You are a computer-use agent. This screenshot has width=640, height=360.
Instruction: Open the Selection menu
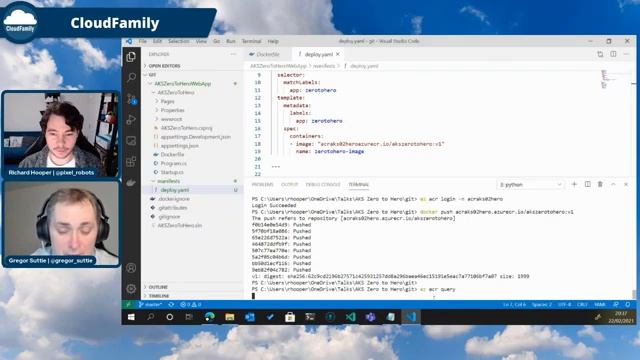[179, 41]
